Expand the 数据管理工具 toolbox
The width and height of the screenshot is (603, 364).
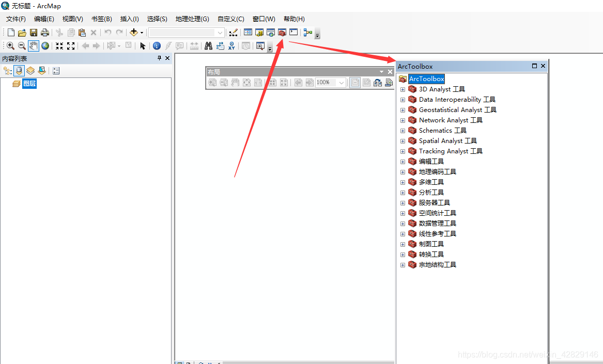pos(403,224)
